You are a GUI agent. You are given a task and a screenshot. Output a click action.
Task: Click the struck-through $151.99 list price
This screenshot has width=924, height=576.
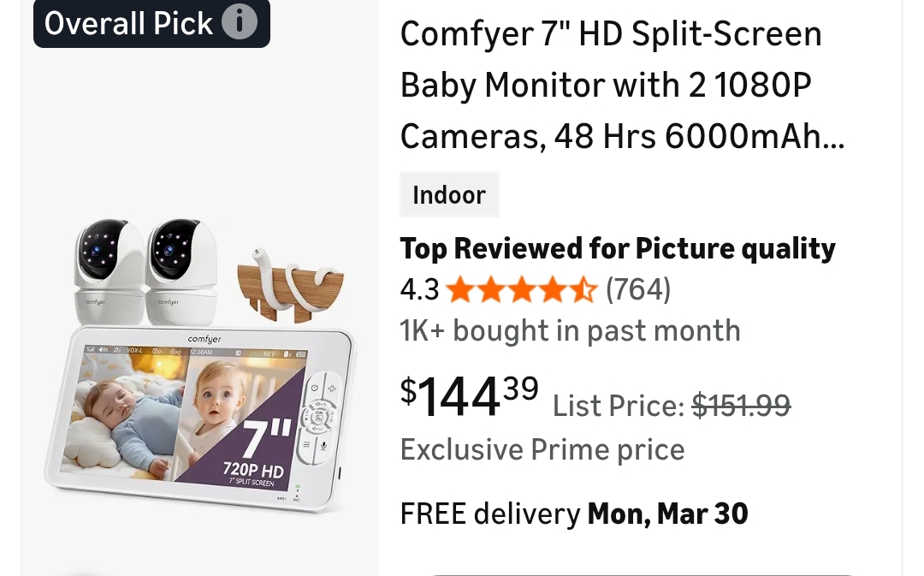click(741, 406)
